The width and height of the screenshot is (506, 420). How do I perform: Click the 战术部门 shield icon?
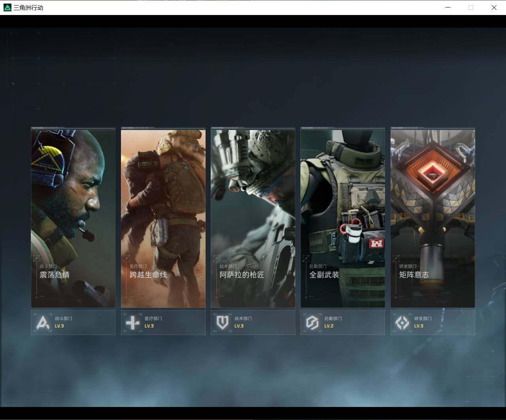[223, 323]
